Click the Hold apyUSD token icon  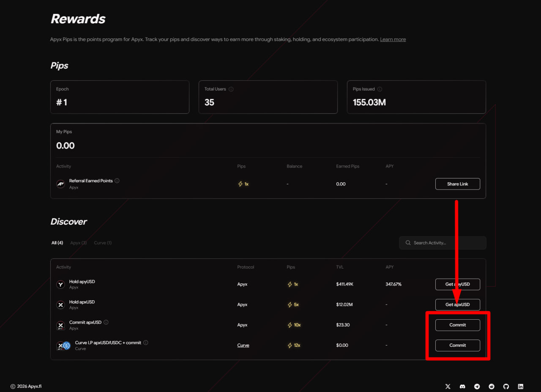(61, 285)
